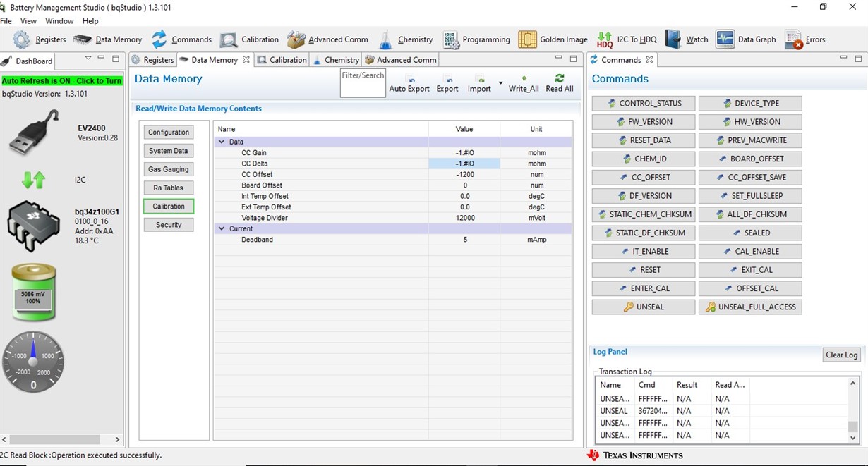Collapse the Data group in the table
This screenshot has height=466, width=868.
pyautogui.click(x=222, y=142)
